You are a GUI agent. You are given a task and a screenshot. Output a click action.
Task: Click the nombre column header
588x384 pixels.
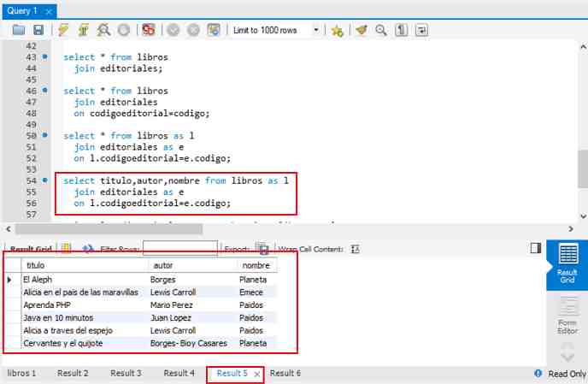click(x=257, y=265)
